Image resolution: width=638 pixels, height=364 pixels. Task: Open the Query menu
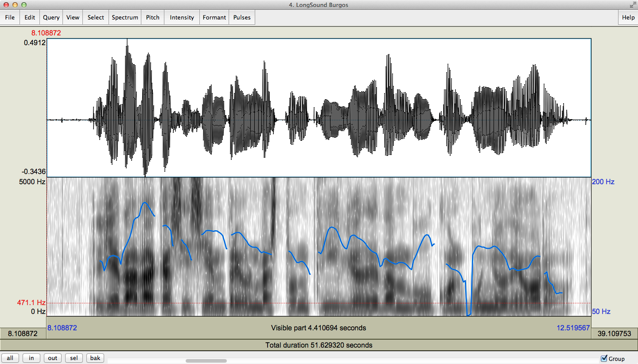tap(51, 17)
